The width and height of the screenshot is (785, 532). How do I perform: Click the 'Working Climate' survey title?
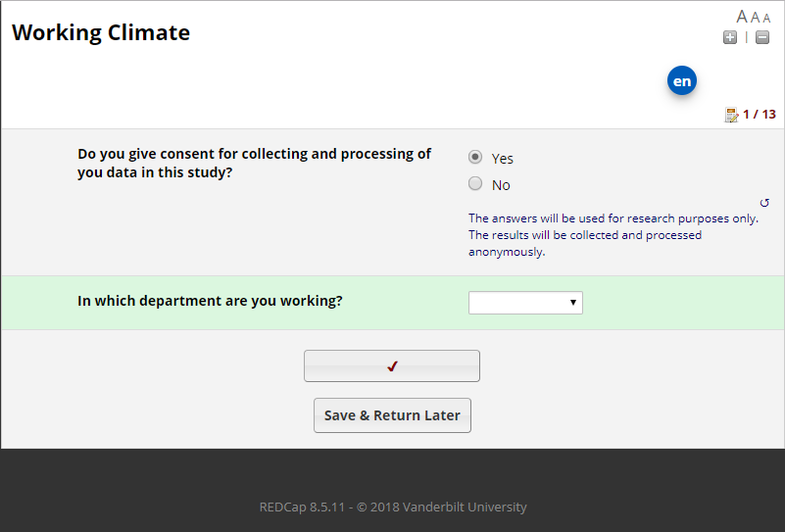tap(101, 33)
